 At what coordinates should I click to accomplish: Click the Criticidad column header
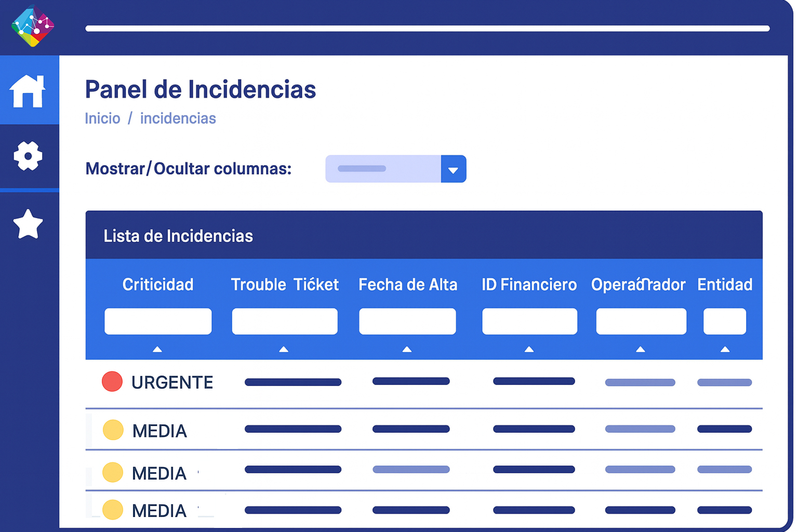158,284
